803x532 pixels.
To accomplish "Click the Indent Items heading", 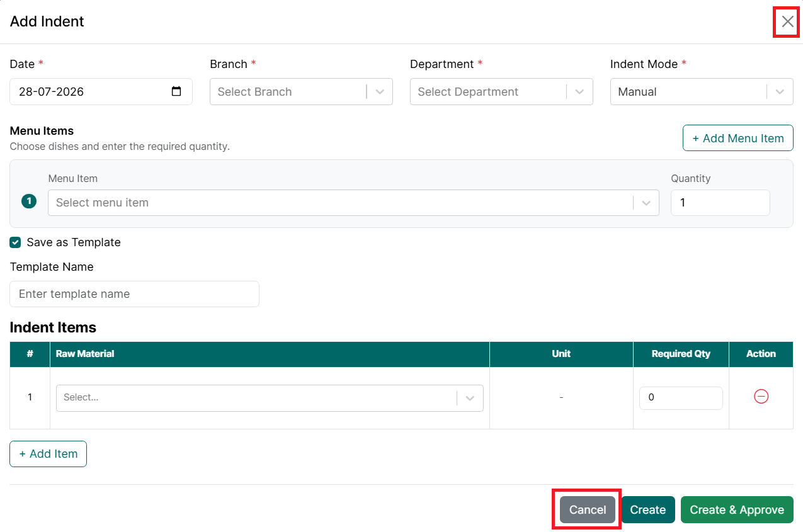I will 53,327.
